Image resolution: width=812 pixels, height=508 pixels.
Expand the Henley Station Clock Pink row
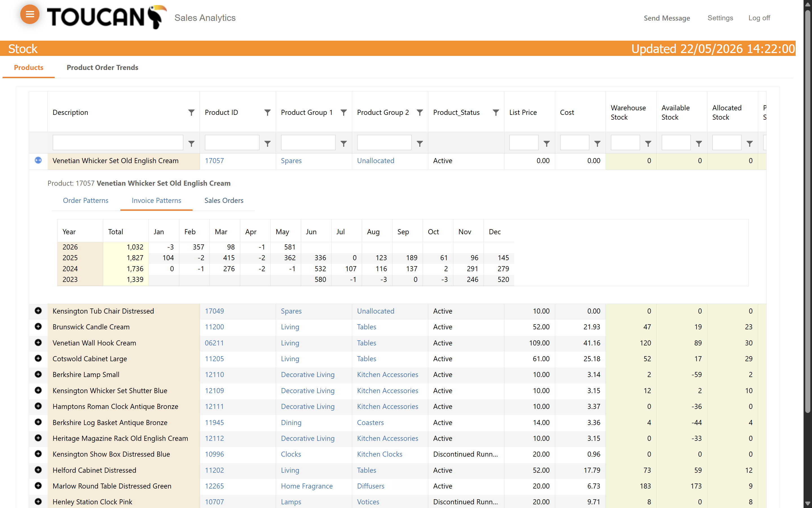38,502
